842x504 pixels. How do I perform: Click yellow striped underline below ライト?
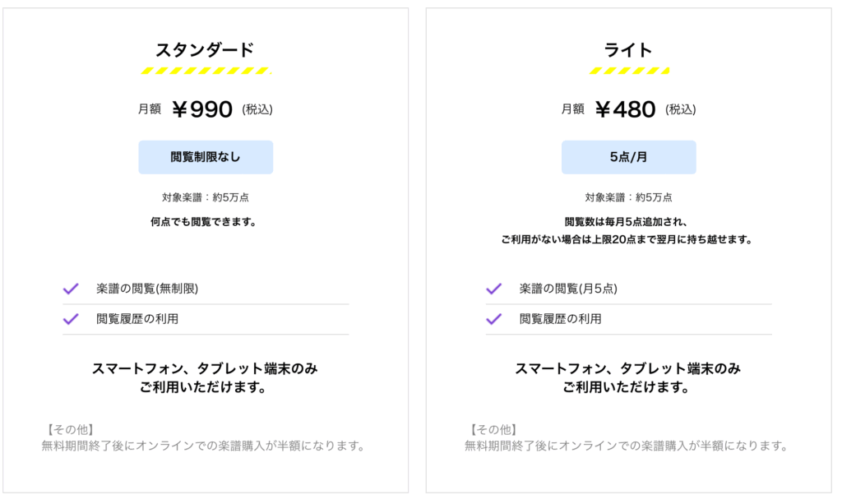pyautogui.click(x=629, y=71)
